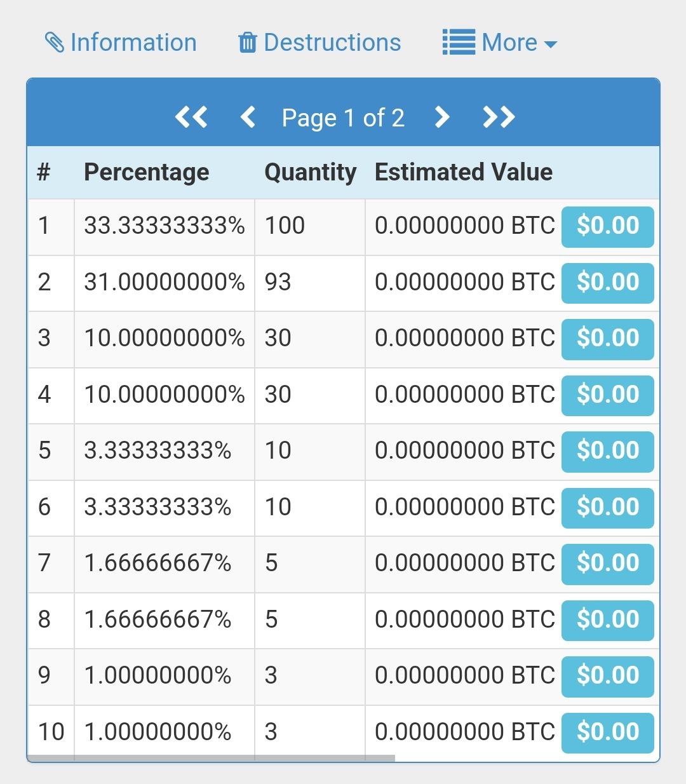The image size is (686, 784).
Task: Click the list icon beside More
Action: 459,43
